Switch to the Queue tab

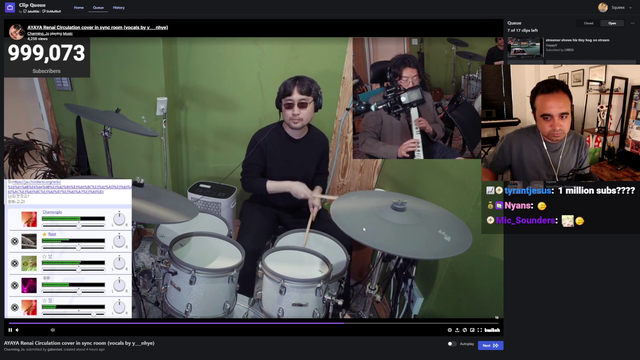click(x=98, y=8)
